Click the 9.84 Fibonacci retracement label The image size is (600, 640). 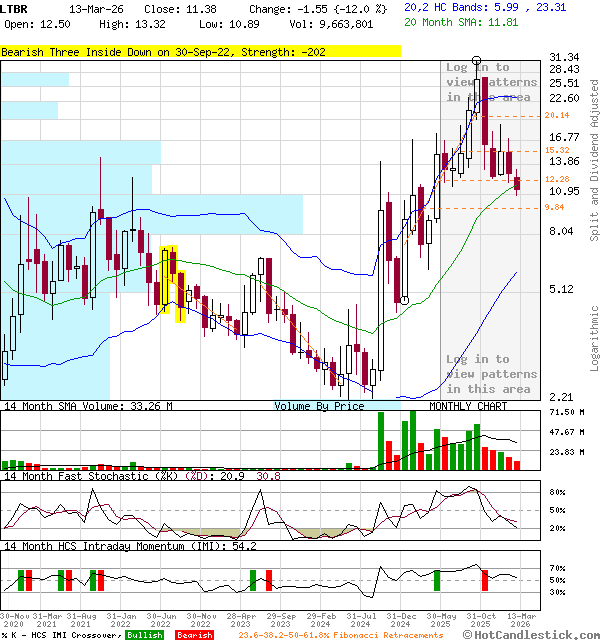554,207
